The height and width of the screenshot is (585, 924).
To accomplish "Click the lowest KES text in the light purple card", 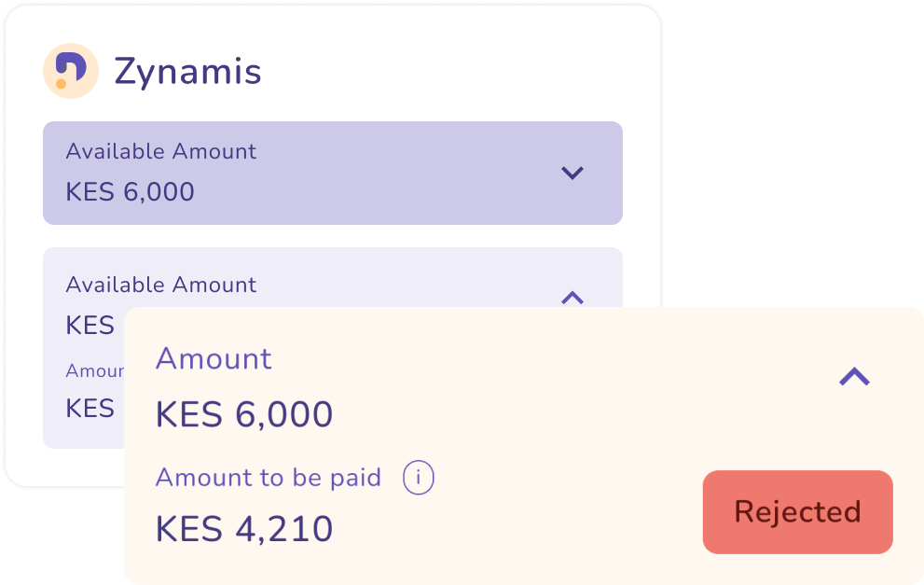I will tap(90, 409).
